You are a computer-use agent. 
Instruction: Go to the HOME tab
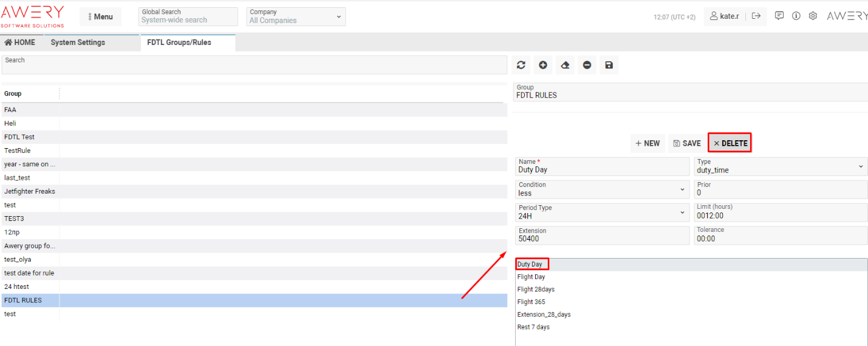pos(20,42)
